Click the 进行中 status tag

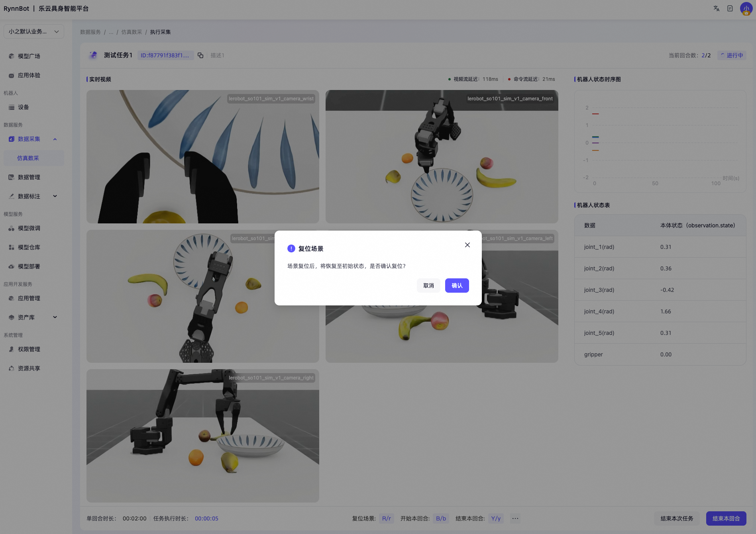[732, 55]
